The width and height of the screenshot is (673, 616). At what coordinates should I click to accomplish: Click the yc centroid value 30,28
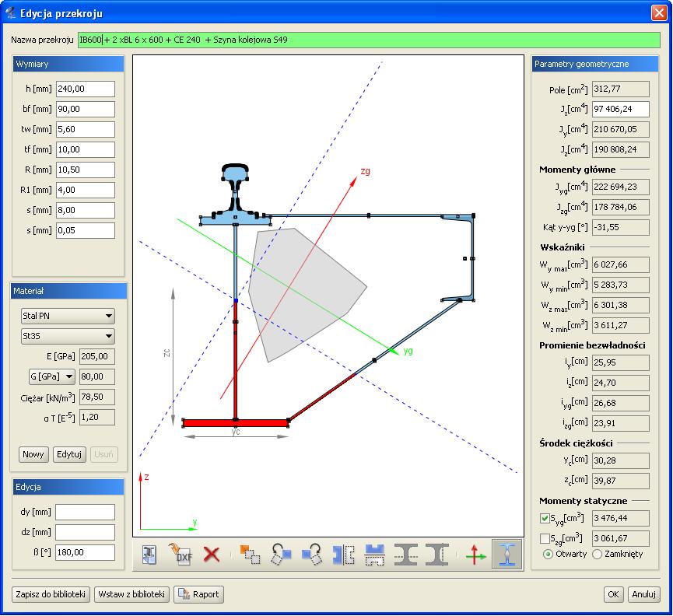(621, 460)
